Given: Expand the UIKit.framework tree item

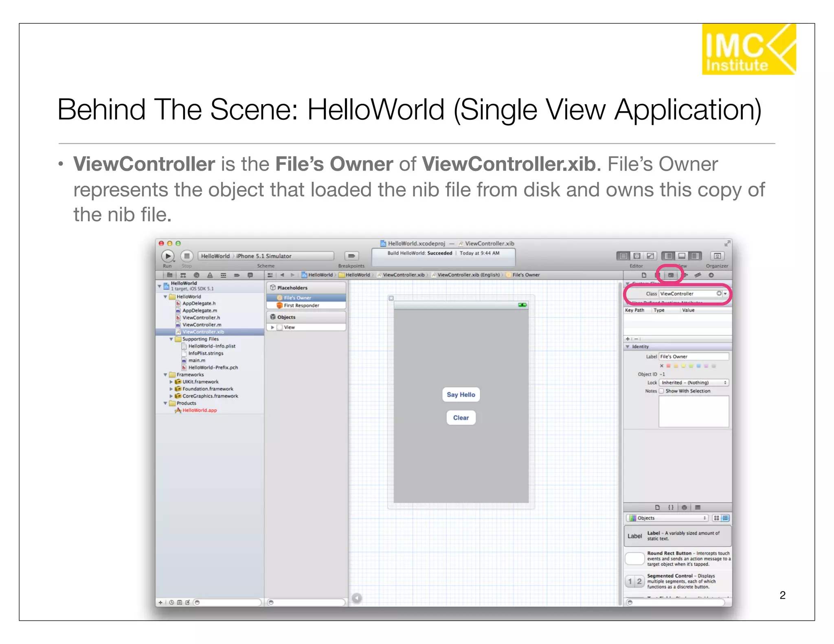Looking at the screenshot, I should (x=171, y=382).
